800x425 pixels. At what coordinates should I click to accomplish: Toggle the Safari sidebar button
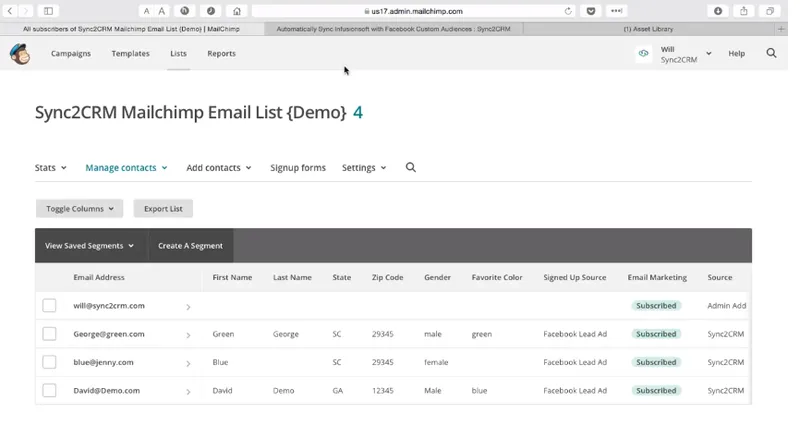pyautogui.click(x=48, y=11)
